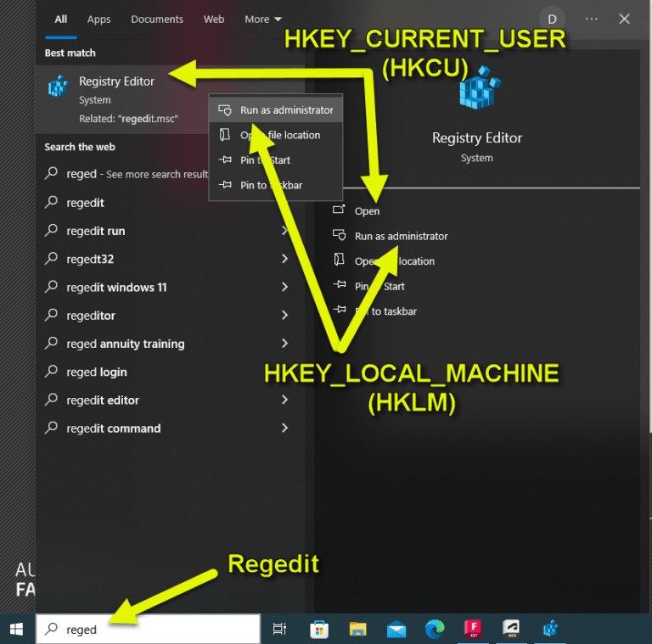This screenshot has width=652, height=644.
Task: Launch Microsoft Edge from taskbar
Action: [x=435, y=629]
